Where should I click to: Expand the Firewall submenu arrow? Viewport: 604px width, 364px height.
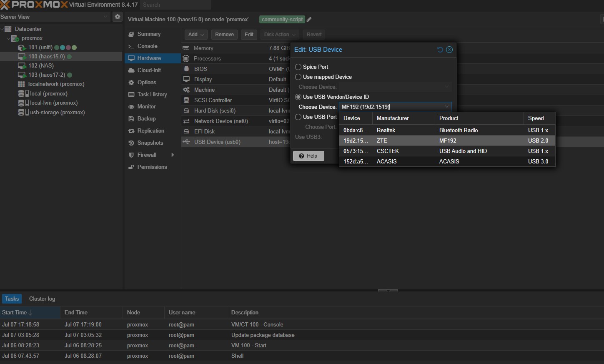tap(173, 155)
